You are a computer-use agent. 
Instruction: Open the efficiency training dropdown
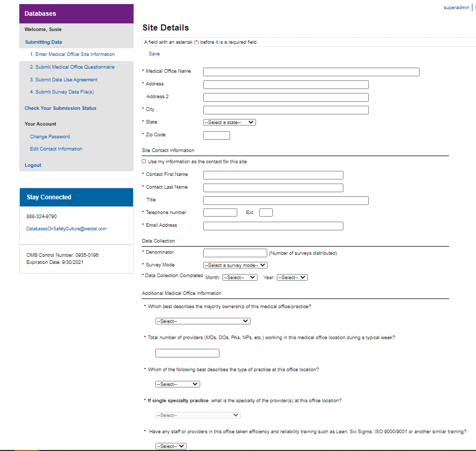(171, 446)
